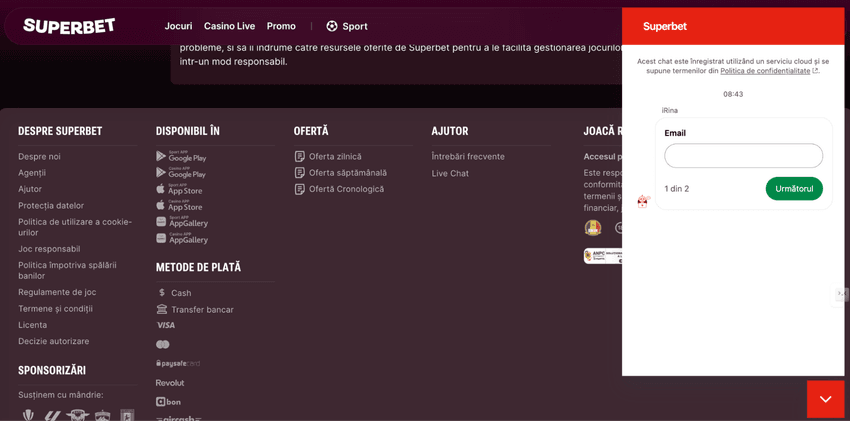The height and width of the screenshot is (421, 850).
Task: Click the Superbet chat header title
Action: (665, 26)
